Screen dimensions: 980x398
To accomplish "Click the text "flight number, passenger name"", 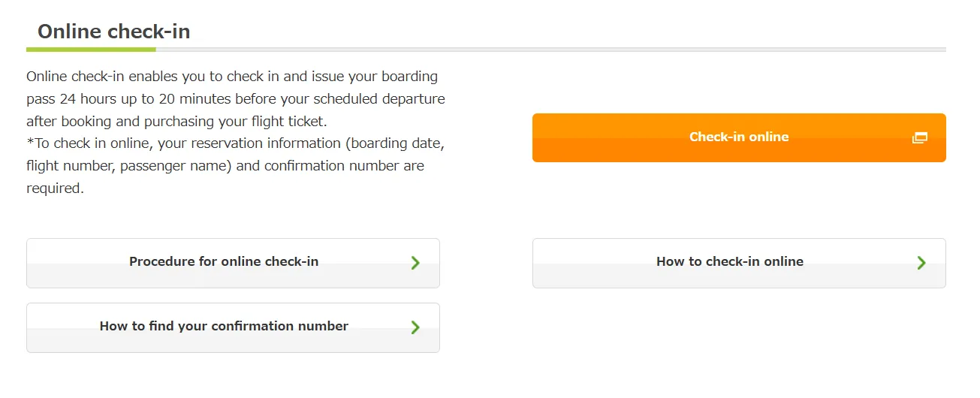I will coord(128,166).
